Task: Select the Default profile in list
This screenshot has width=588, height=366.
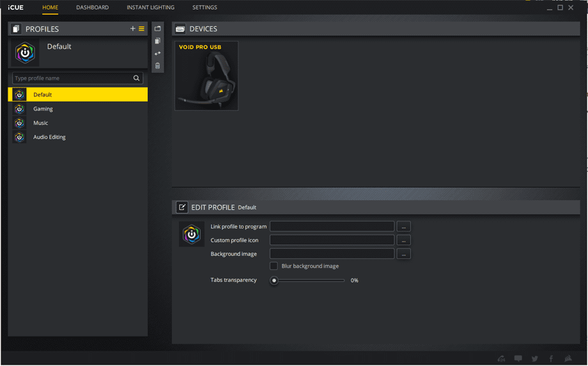Action: [77, 95]
